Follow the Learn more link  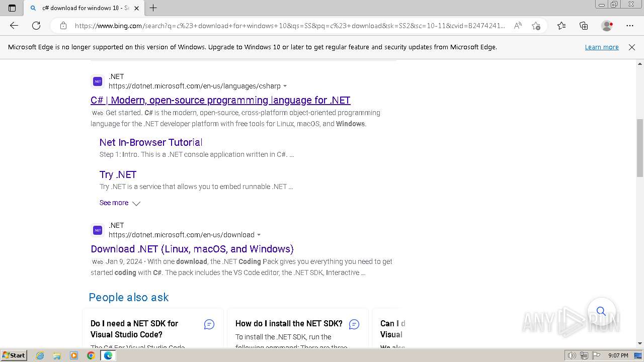pyautogui.click(x=602, y=47)
